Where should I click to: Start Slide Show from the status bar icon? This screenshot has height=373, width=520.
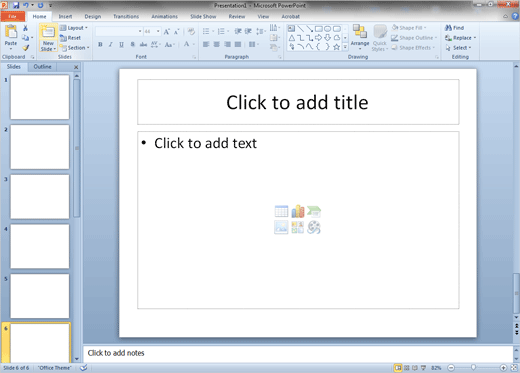(423, 368)
